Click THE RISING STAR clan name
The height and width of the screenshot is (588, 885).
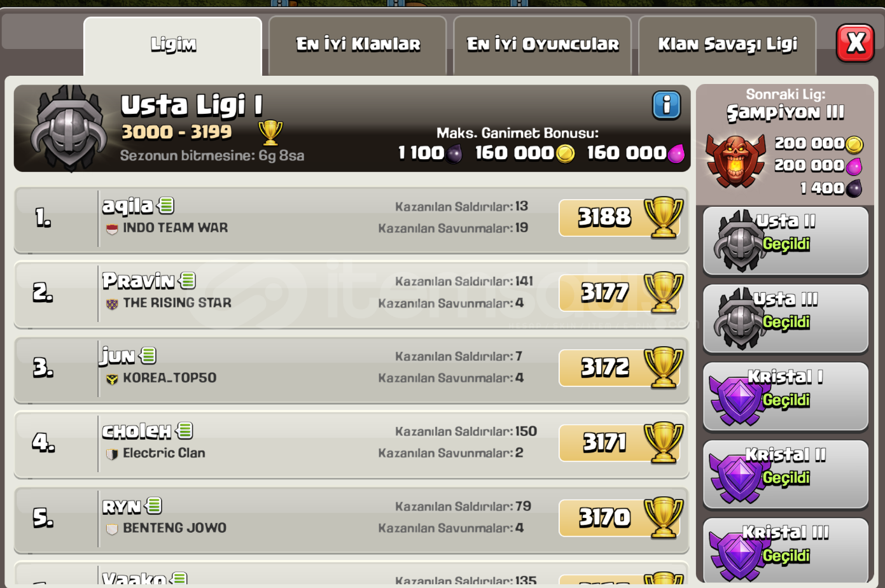click(x=177, y=303)
